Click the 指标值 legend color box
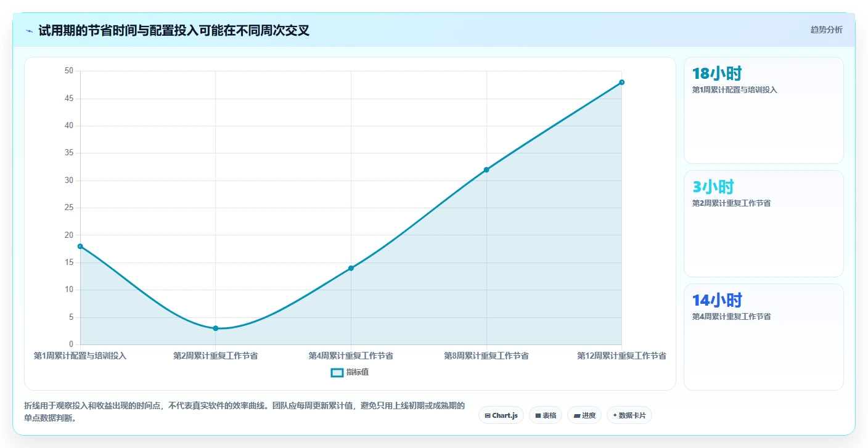Viewport: 868px width, 448px height. (337, 372)
